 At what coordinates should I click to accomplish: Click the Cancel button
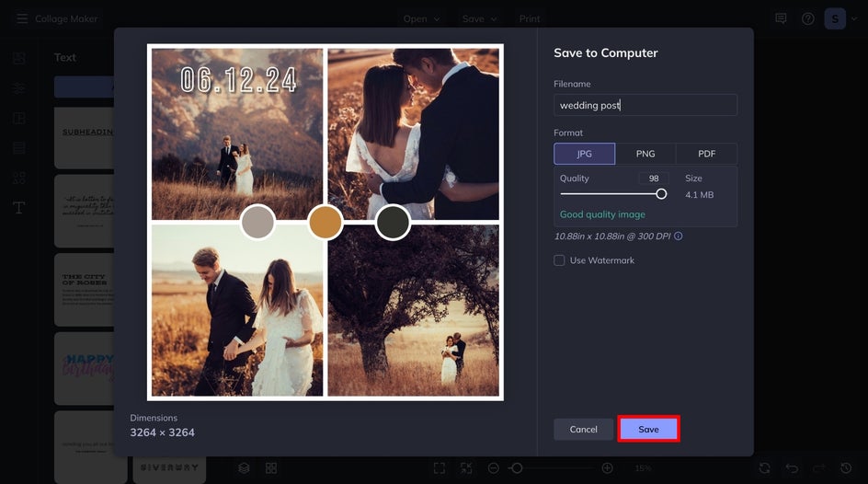tap(584, 429)
